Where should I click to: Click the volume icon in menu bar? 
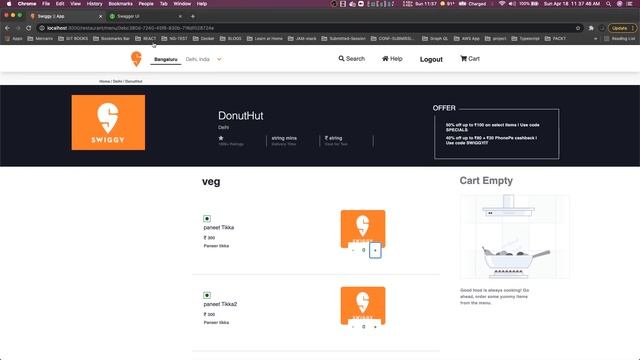pyautogui.click(x=512, y=4)
